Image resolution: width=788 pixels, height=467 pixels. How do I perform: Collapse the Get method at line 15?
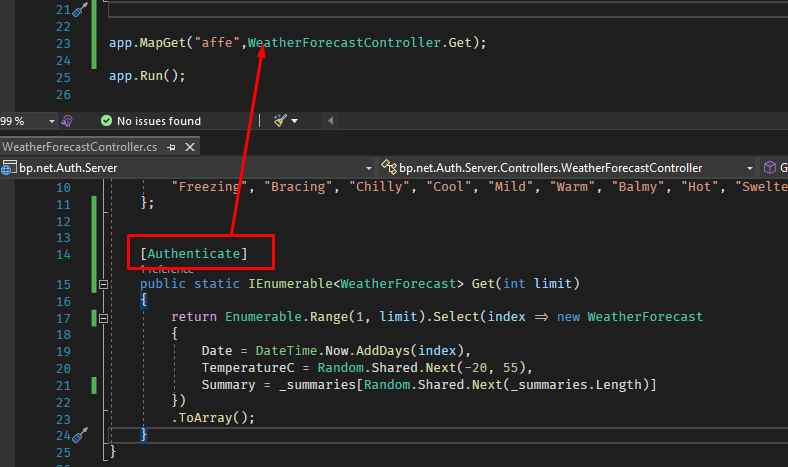pyautogui.click(x=104, y=285)
